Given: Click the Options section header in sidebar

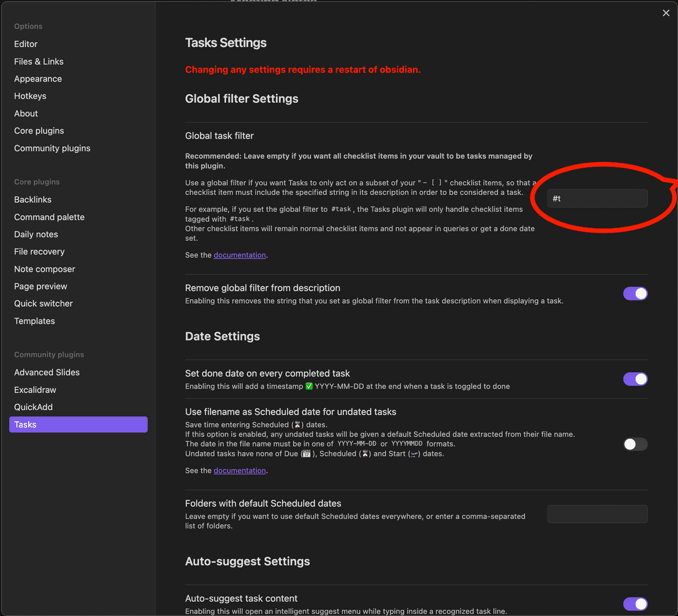Looking at the screenshot, I should 28,27.
